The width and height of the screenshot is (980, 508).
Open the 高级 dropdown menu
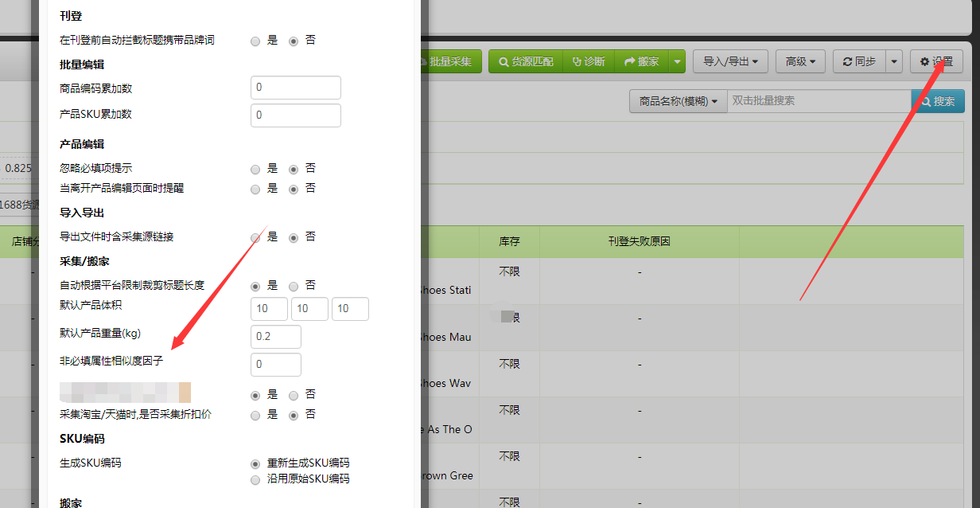point(800,61)
